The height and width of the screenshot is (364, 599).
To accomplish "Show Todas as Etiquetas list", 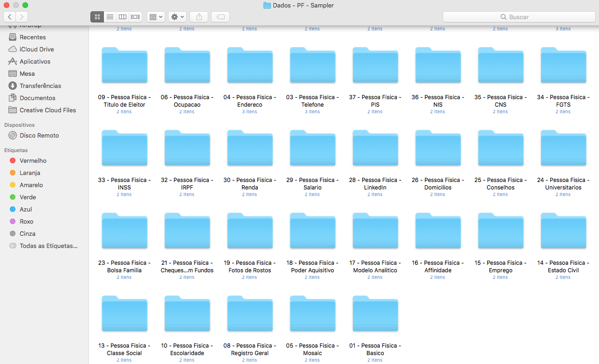I will pos(48,246).
